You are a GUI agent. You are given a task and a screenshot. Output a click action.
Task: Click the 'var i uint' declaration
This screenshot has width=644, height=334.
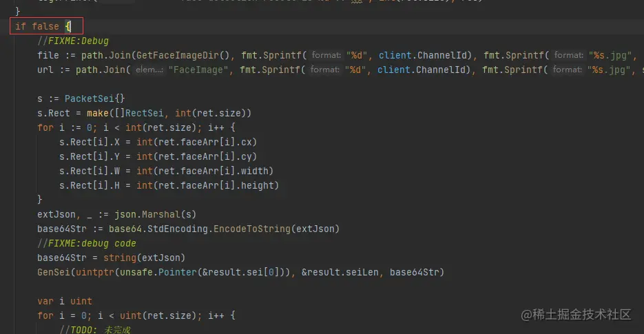pos(65,301)
